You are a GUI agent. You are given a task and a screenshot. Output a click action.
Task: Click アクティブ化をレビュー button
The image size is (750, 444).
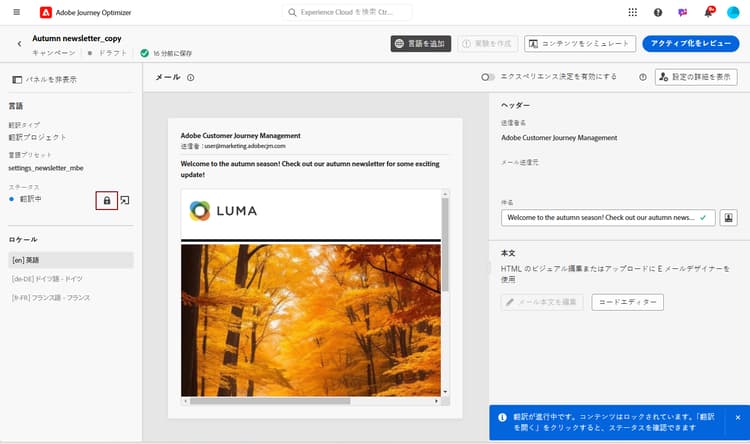click(691, 44)
